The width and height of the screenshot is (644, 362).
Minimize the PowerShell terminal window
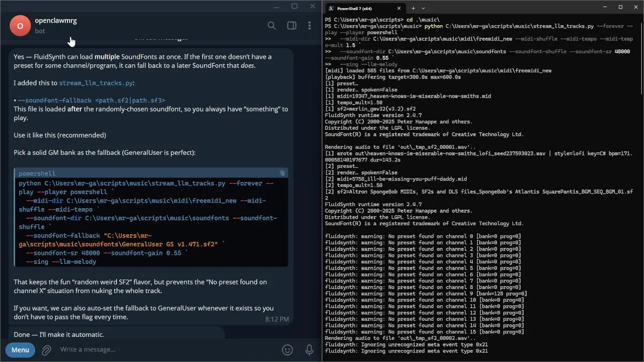pyautogui.click(x=606, y=7)
